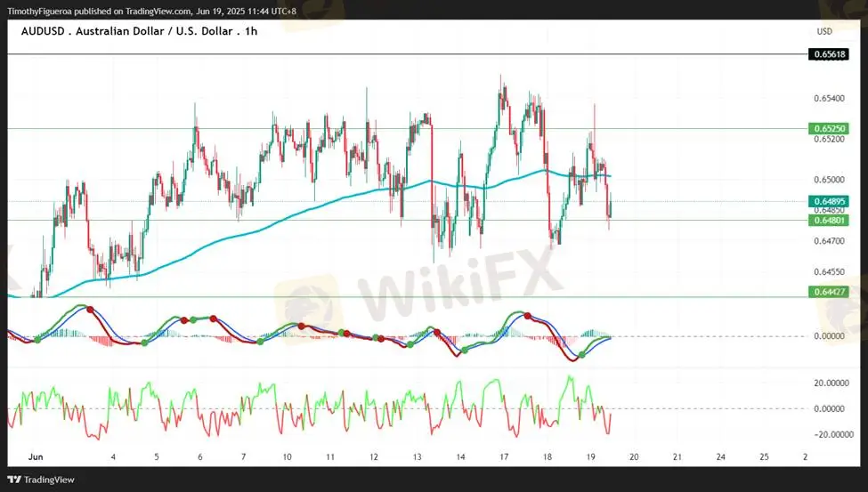This screenshot has height=492, width=868.
Task: Click date 13 on the time axis
Action: tap(417, 456)
